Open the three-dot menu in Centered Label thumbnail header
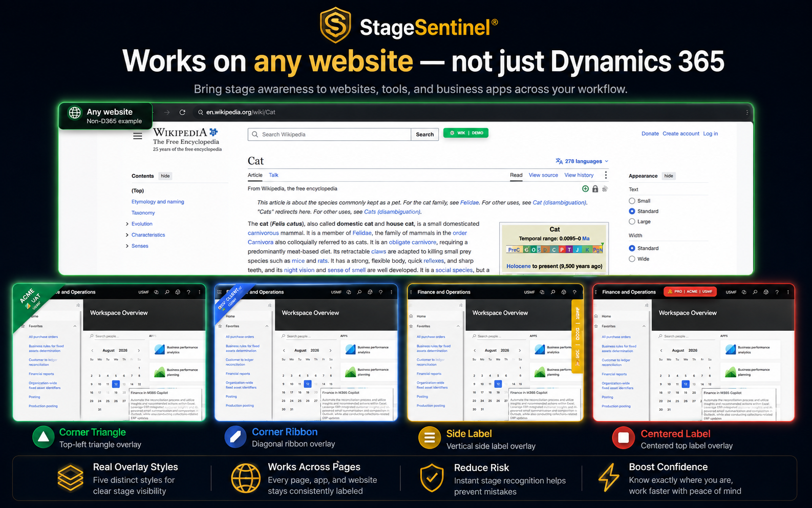The height and width of the screenshot is (508, 812). coord(788,292)
